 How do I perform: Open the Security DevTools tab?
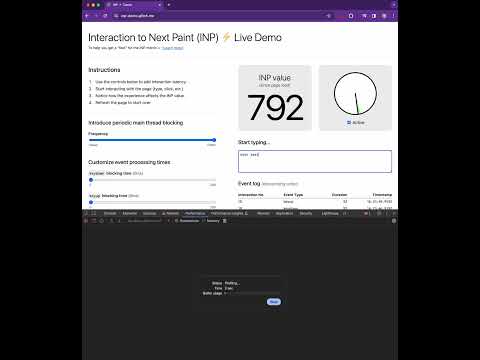pos(306,213)
